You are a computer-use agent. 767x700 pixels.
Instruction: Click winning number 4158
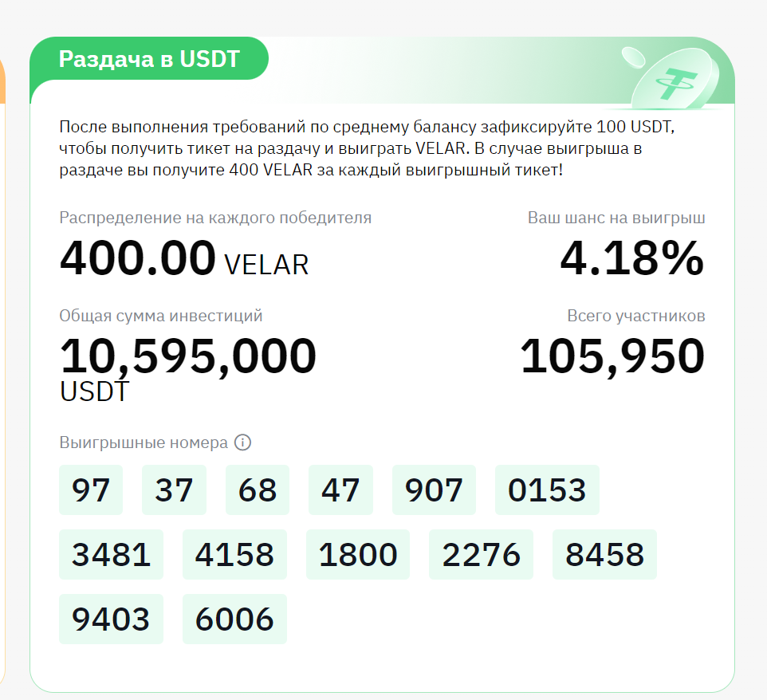point(234,554)
